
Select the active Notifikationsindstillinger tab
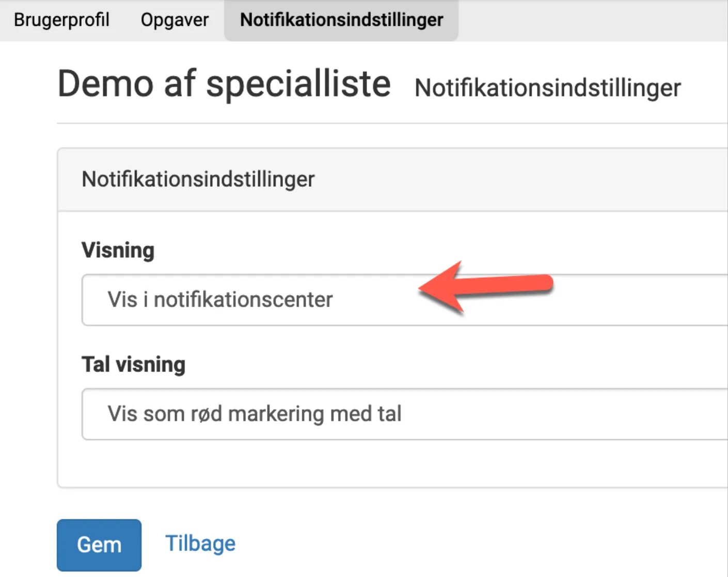click(341, 20)
